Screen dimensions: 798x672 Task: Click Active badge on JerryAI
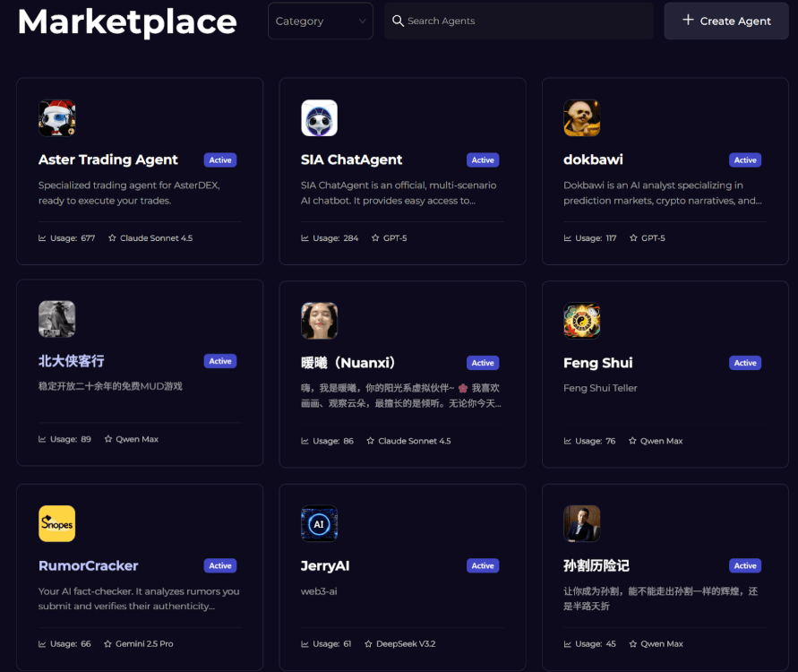click(x=483, y=565)
